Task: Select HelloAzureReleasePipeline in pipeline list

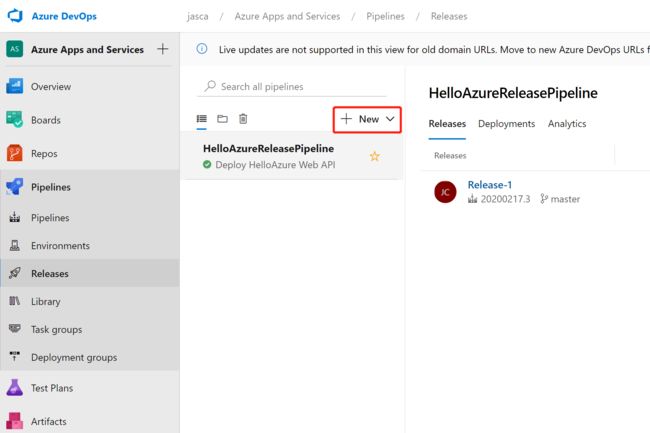Action: pos(293,156)
